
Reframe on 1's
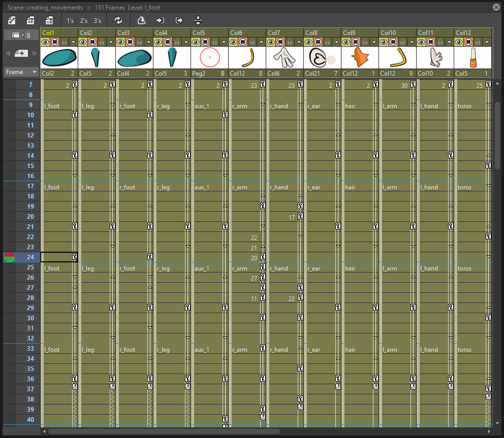click(71, 21)
